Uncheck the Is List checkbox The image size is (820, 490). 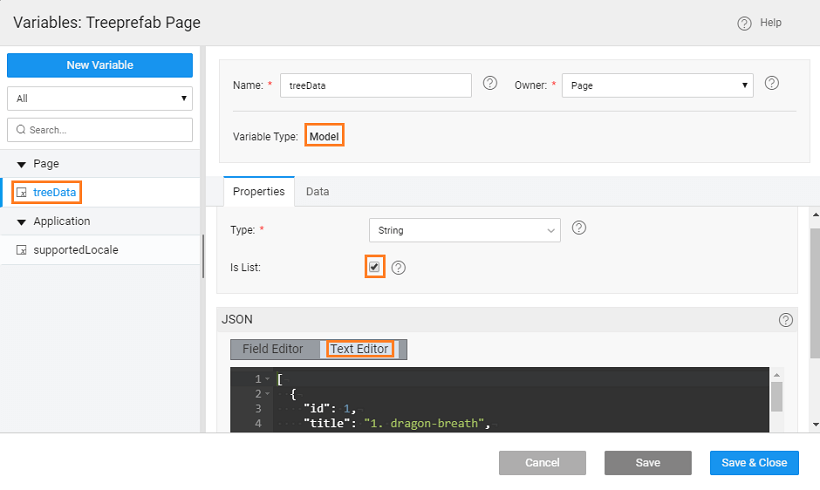[375, 267]
